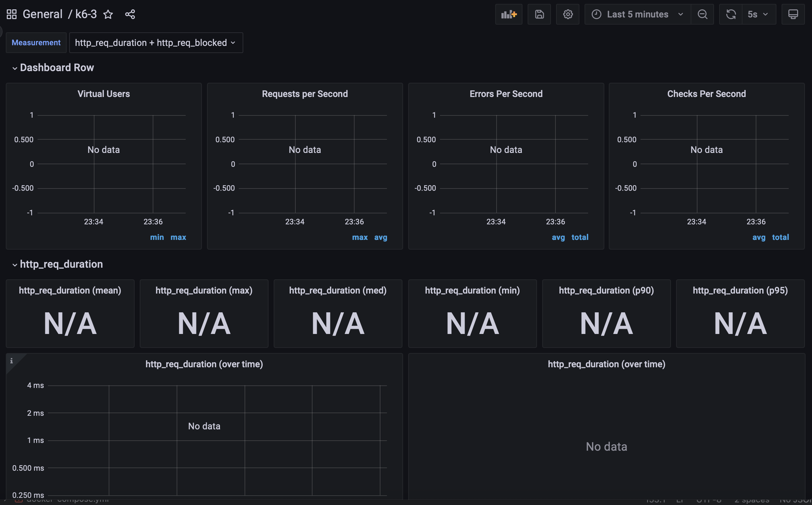Screen dimensions: 812x505
Task: Open http_req_duration (p95) panel title menu
Action: coord(740,291)
